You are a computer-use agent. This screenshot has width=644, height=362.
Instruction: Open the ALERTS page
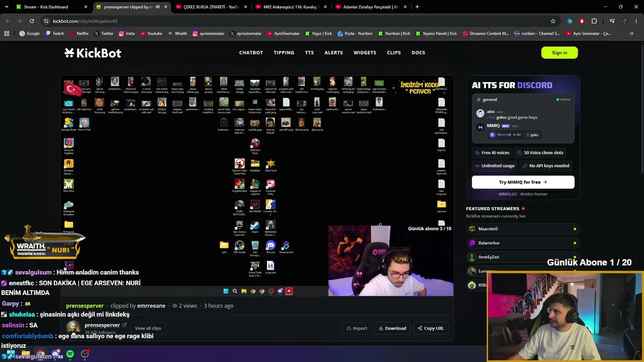(334, 53)
